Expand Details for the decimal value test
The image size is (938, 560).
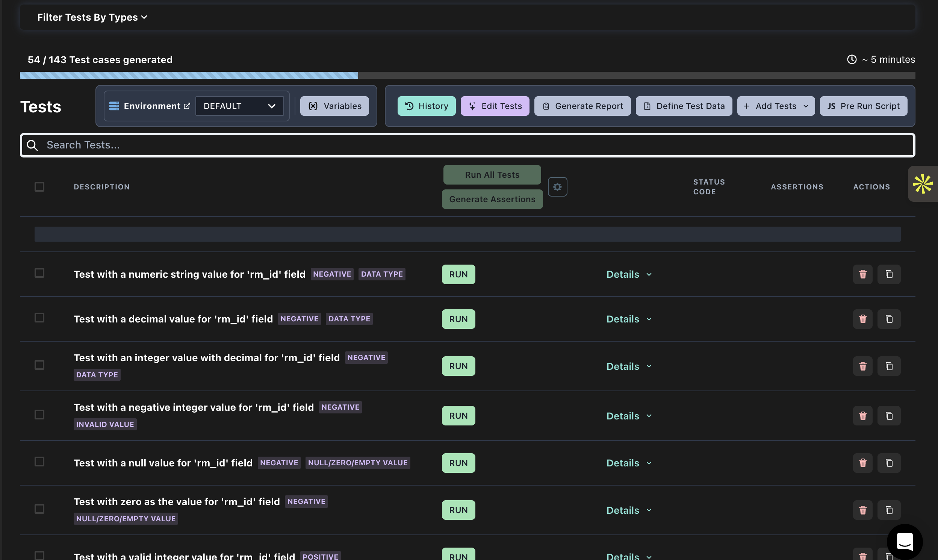[x=629, y=319]
